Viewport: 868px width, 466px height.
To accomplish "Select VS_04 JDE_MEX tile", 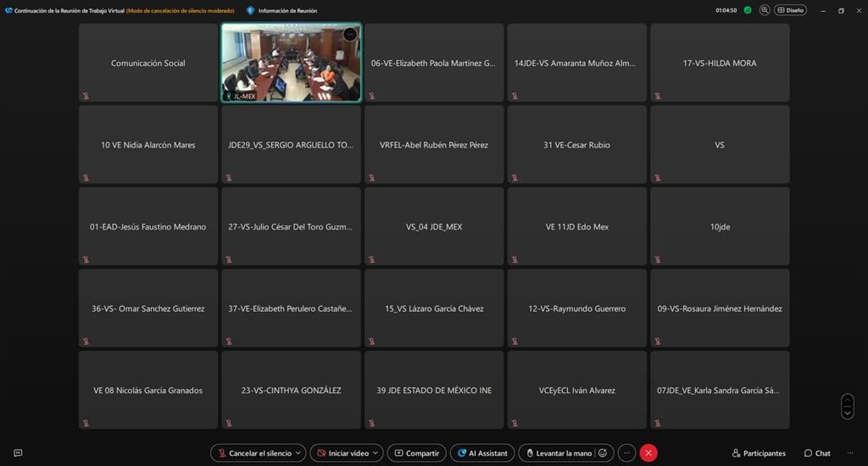I will (x=434, y=226).
